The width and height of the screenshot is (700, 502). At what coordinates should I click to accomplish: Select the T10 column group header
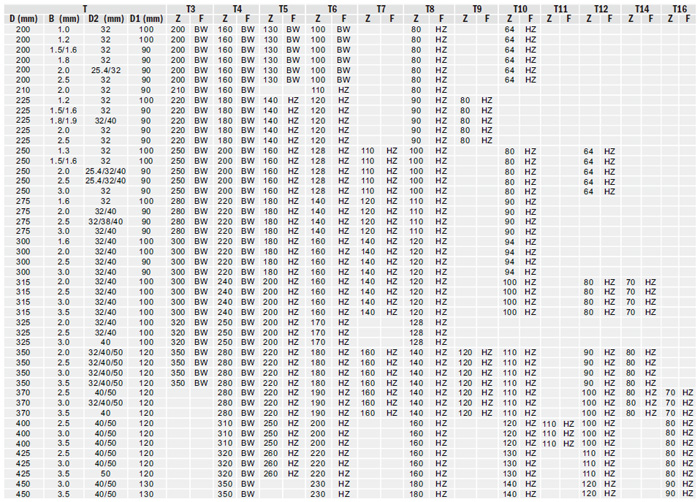[x=520, y=8]
